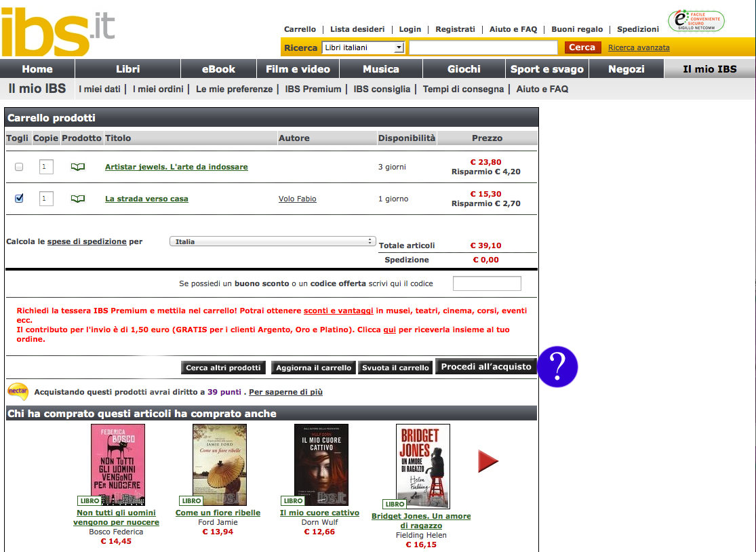Click the orange Cerca button
This screenshot has height=552, width=756.
click(582, 47)
